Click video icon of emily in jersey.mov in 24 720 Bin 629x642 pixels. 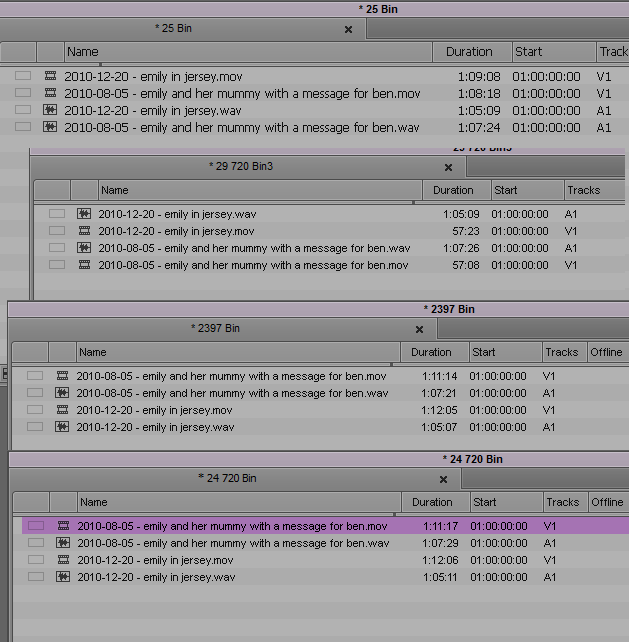click(63, 559)
